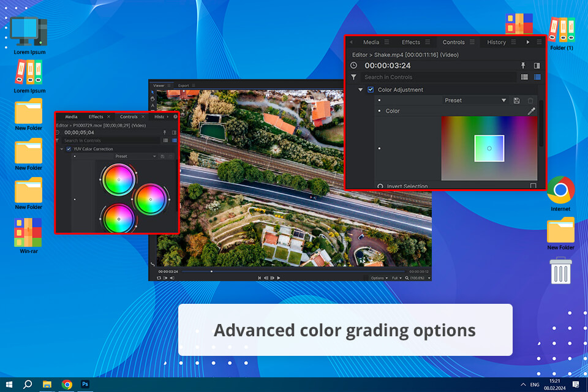Open hamburger menu beside Shake.mp4 Effects tab
The image size is (588, 392).
(428, 42)
